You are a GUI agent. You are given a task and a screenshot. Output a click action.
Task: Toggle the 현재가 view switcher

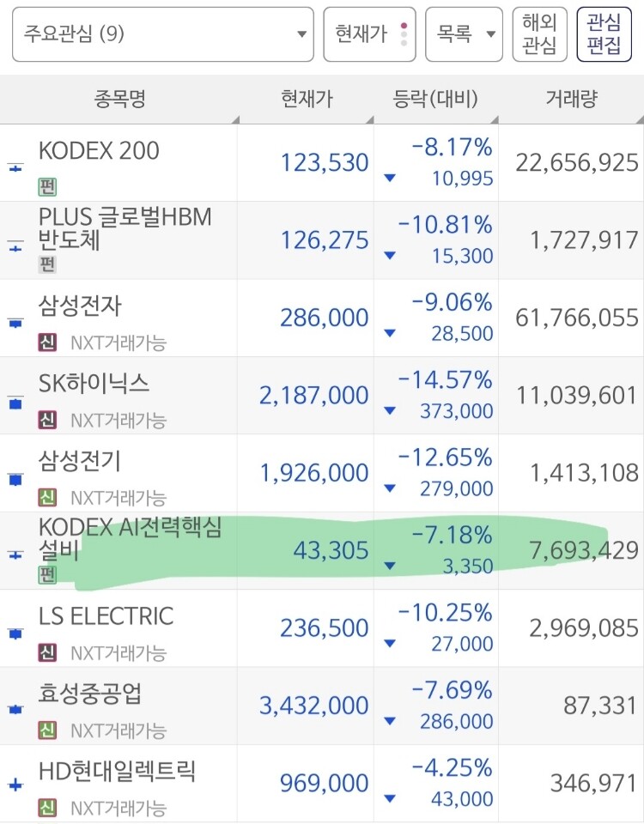coord(369,34)
